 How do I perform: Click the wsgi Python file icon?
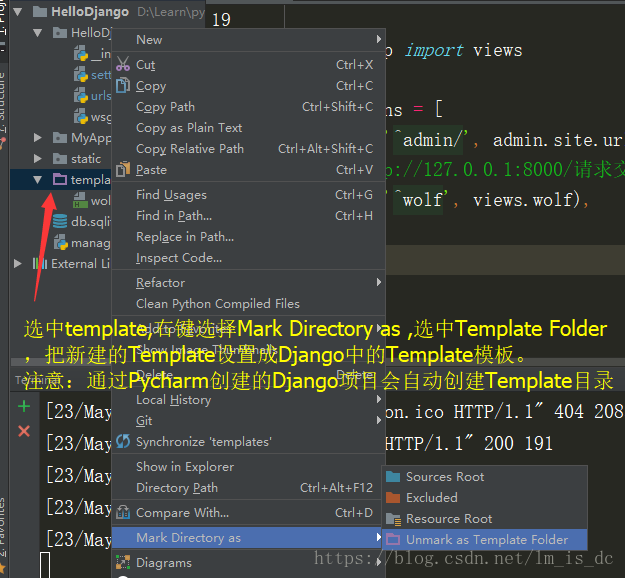coord(81,116)
